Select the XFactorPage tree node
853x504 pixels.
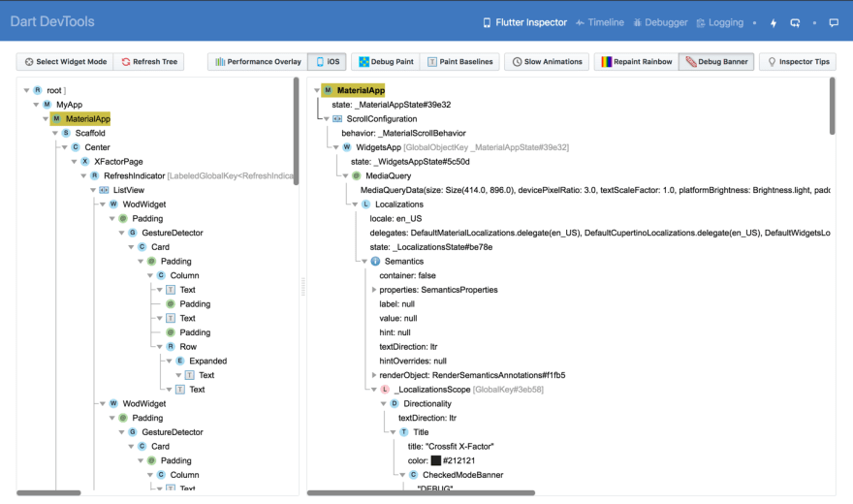pos(118,162)
